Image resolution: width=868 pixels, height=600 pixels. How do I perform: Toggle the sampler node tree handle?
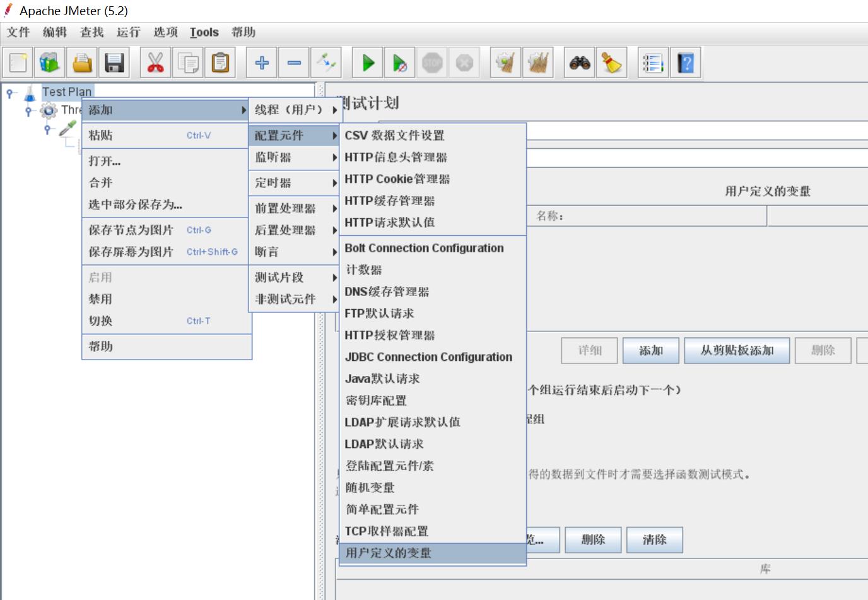tap(47, 129)
